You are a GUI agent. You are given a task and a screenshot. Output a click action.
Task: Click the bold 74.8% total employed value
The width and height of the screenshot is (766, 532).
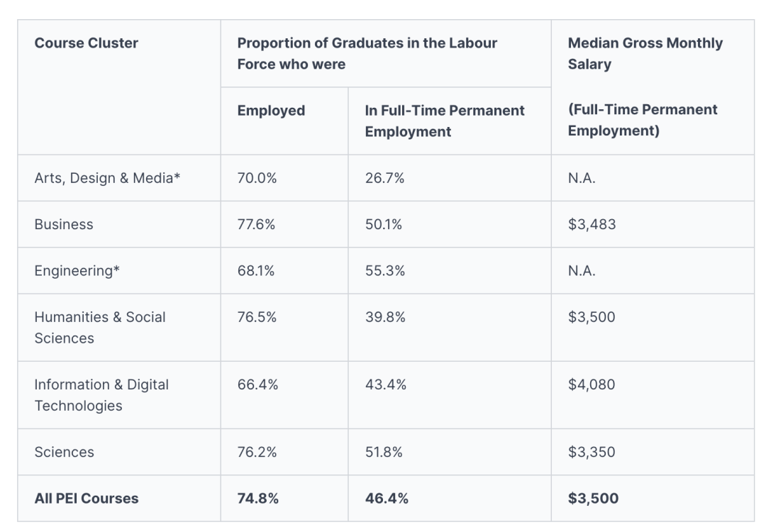tap(258, 498)
